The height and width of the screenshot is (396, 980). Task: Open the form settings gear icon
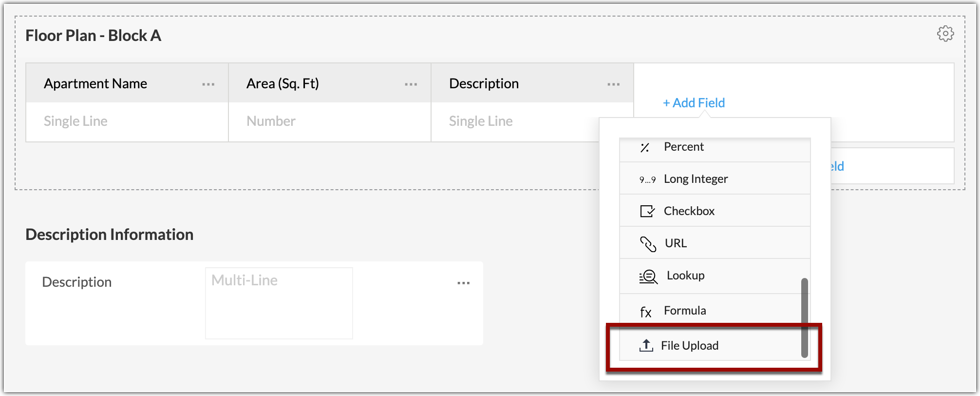tap(945, 34)
